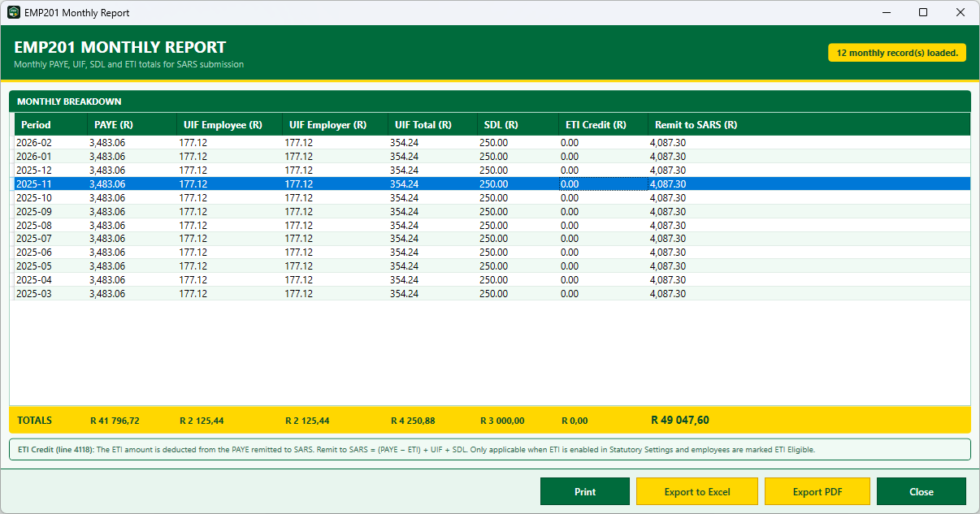
Task: Click the SDL value in the 2025-07 row
Action: [x=493, y=239]
